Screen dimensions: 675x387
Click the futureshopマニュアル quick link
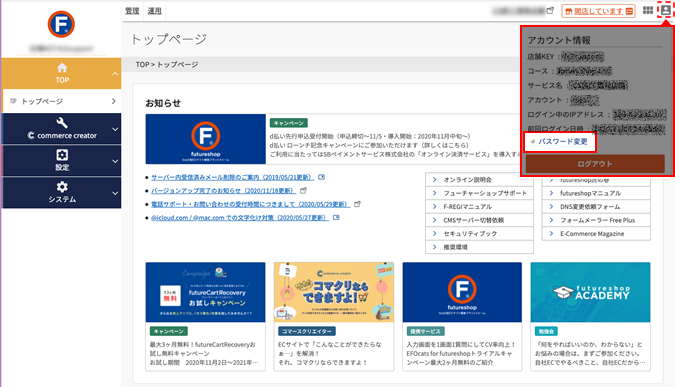(x=596, y=193)
